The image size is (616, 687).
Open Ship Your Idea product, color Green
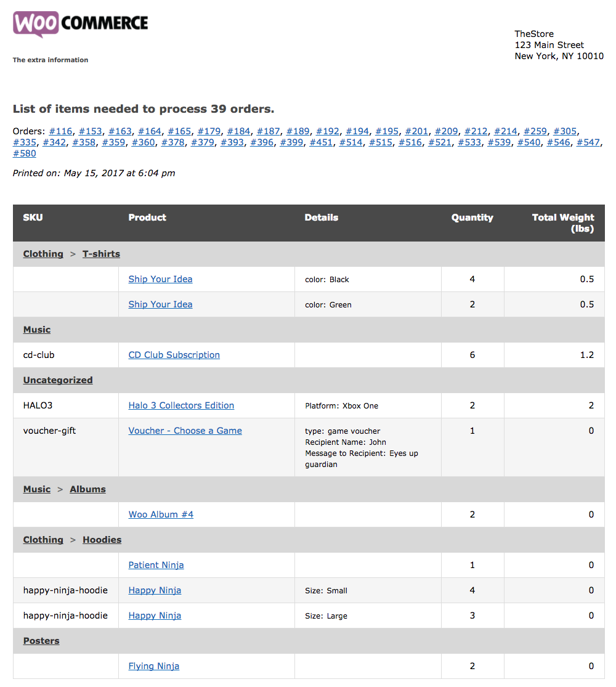(x=160, y=304)
